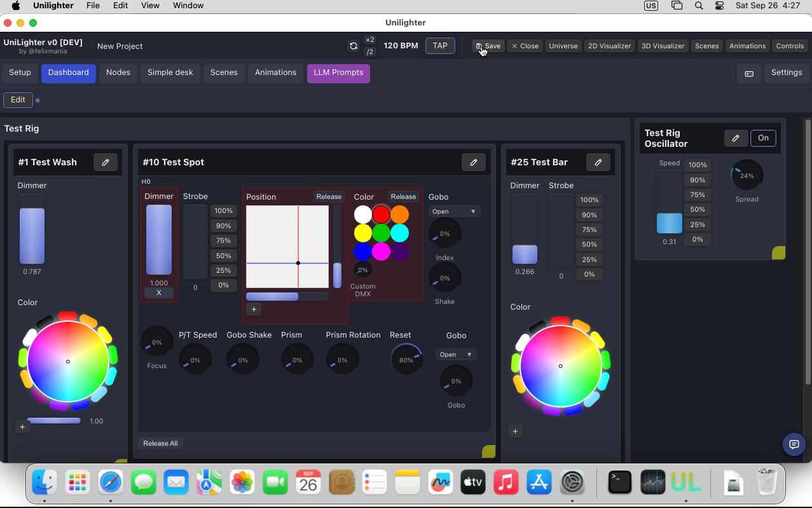Image resolution: width=812 pixels, height=508 pixels.
Task: Edit the #10 Test Spot fixture
Action: (474, 162)
